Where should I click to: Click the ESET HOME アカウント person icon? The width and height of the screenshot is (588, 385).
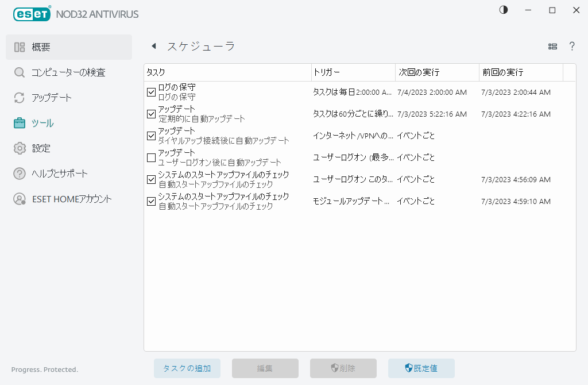(19, 198)
